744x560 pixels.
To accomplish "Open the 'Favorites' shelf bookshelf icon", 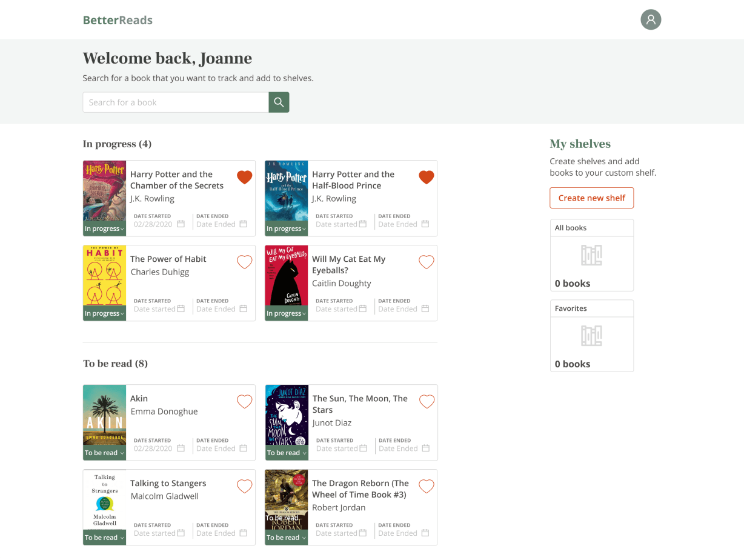I will click(x=591, y=336).
